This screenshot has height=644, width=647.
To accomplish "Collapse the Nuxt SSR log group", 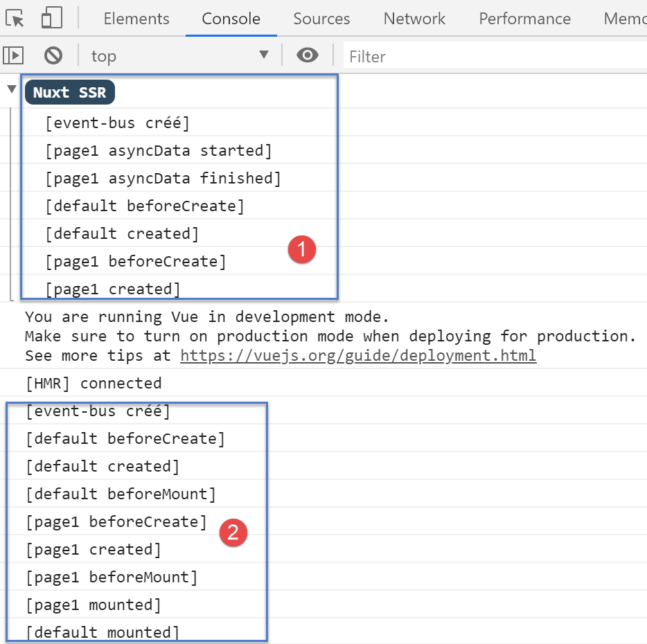I will [x=11, y=89].
